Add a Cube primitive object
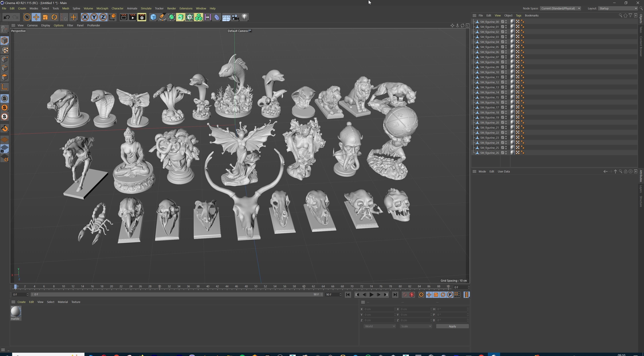The image size is (644, 356). 153,17
